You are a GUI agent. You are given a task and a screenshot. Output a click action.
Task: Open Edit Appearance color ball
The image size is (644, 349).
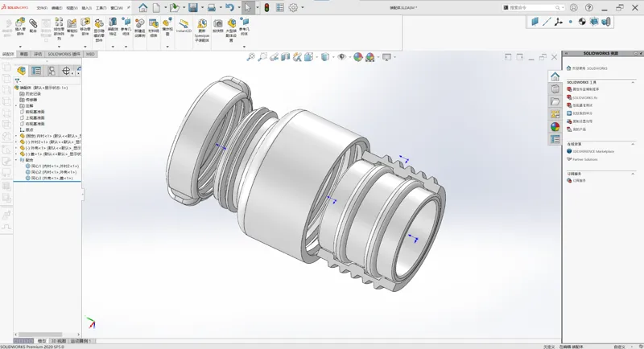(358, 57)
